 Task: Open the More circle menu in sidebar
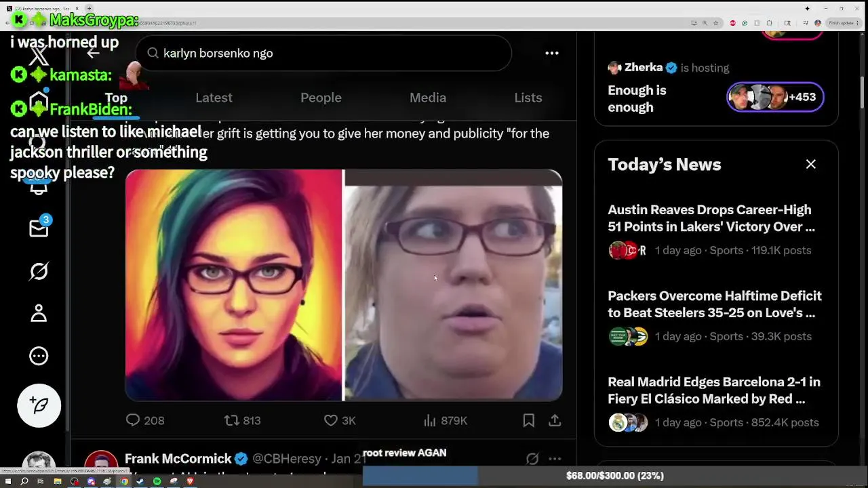click(39, 356)
